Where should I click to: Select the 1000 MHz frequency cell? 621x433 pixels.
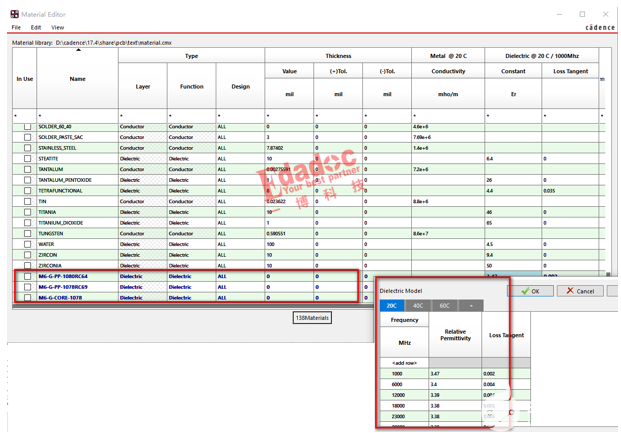(x=404, y=374)
